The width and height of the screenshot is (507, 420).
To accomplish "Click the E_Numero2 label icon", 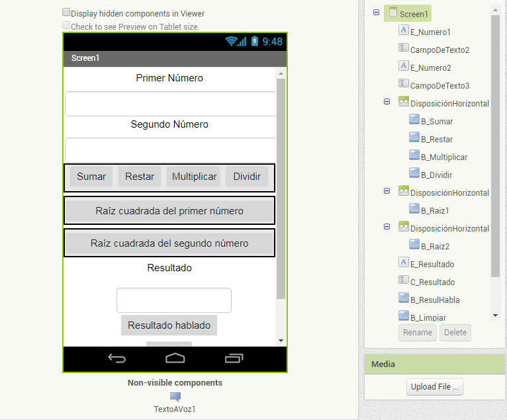I will [x=403, y=66].
